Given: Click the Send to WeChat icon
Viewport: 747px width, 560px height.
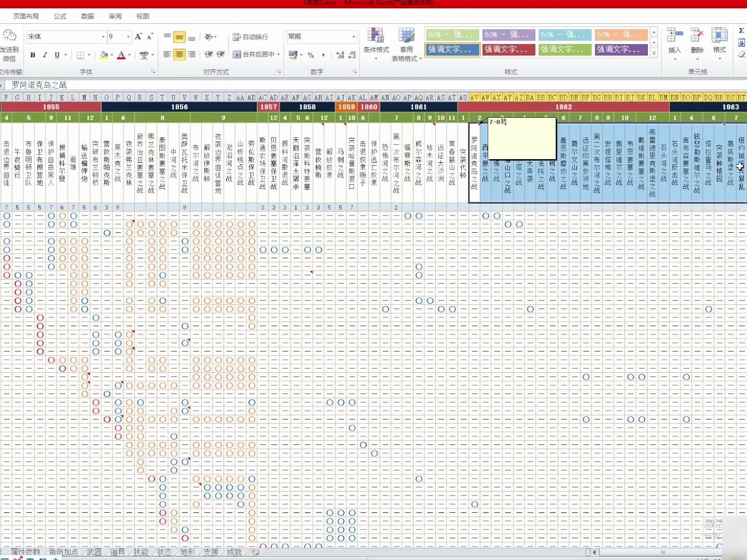Looking at the screenshot, I should 9,35.
